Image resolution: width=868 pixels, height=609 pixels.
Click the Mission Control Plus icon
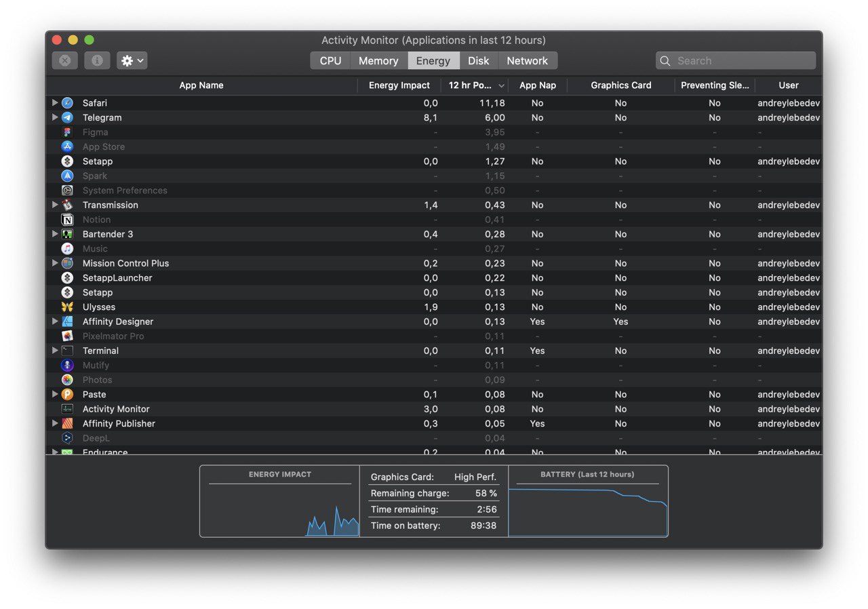point(67,263)
